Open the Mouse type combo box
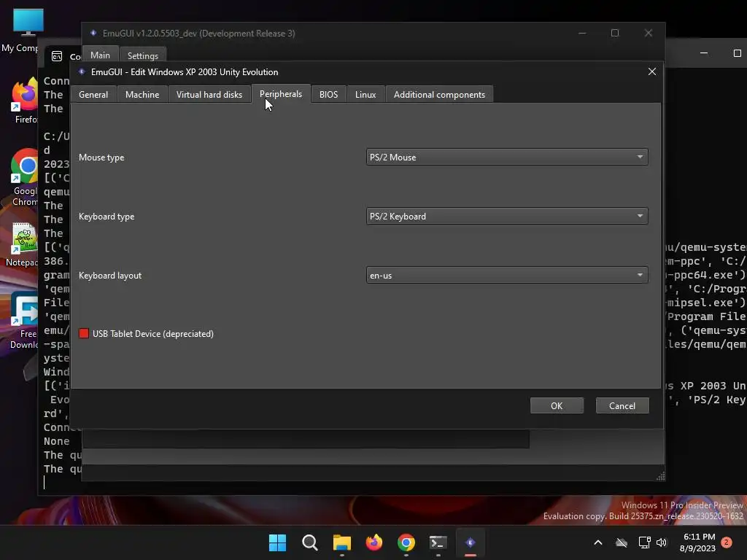 coord(507,157)
